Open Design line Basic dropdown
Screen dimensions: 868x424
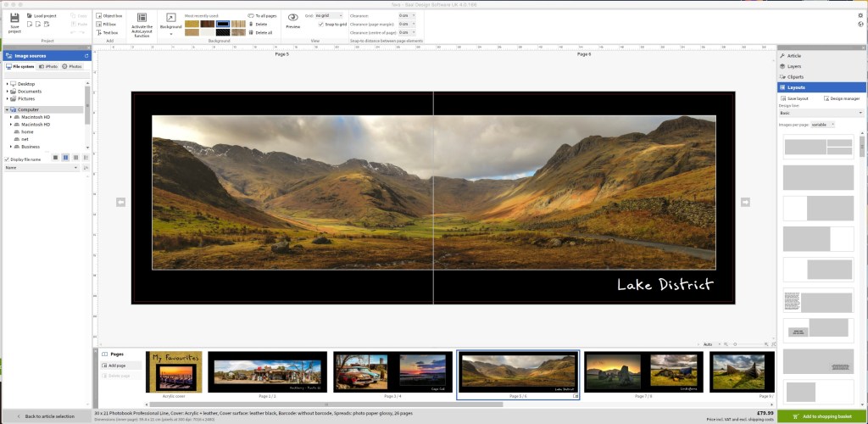pyautogui.click(x=821, y=112)
